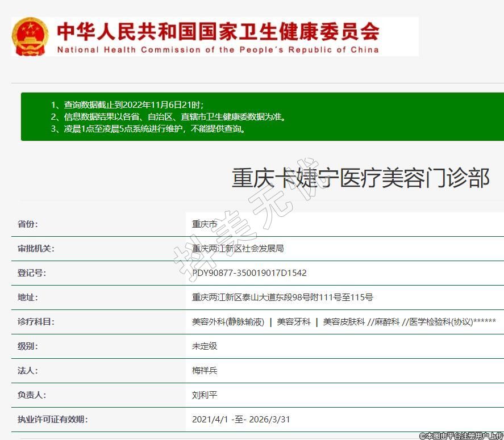Click the 省份 row label

28,224
